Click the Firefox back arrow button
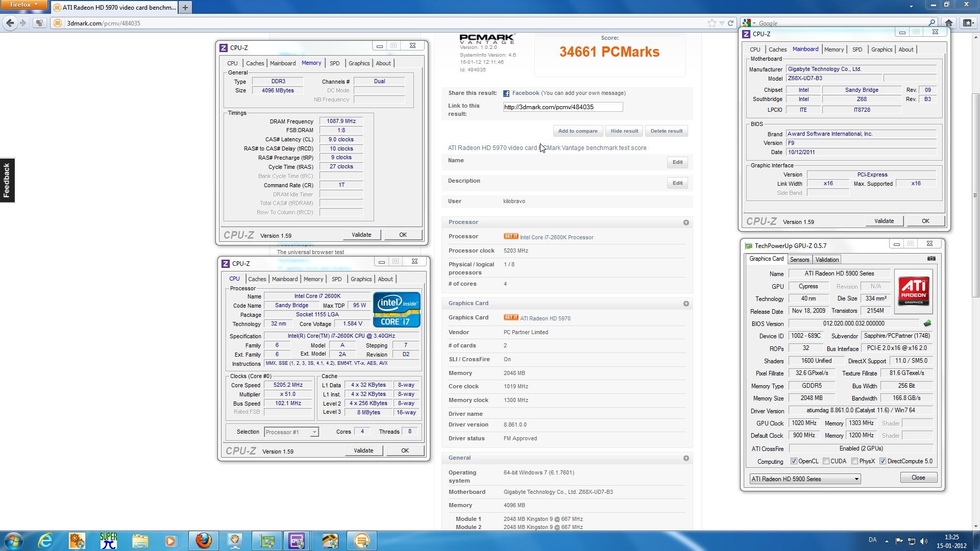Image resolution: width=980 pixels, height=551 pixels. coord(10,23)
